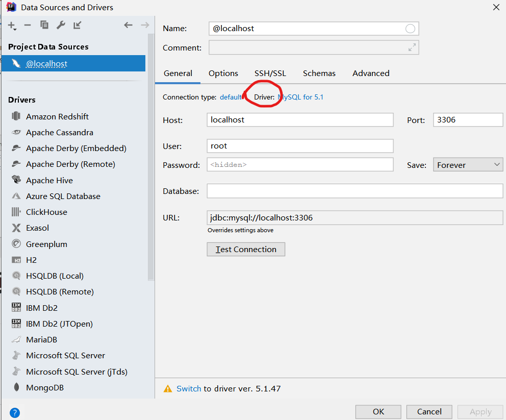The image size is (506, 420).
Task: Click the URL input field
Action: [355, 217]
